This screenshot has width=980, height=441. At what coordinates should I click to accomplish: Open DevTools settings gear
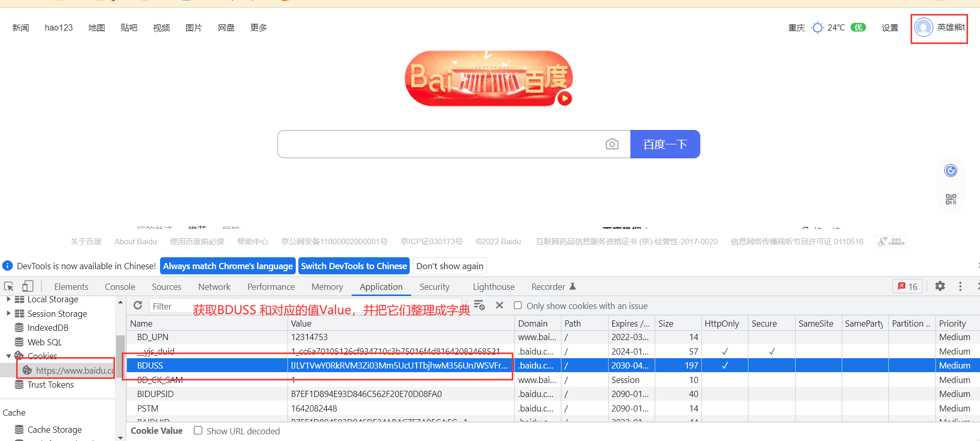click(940, 286)
